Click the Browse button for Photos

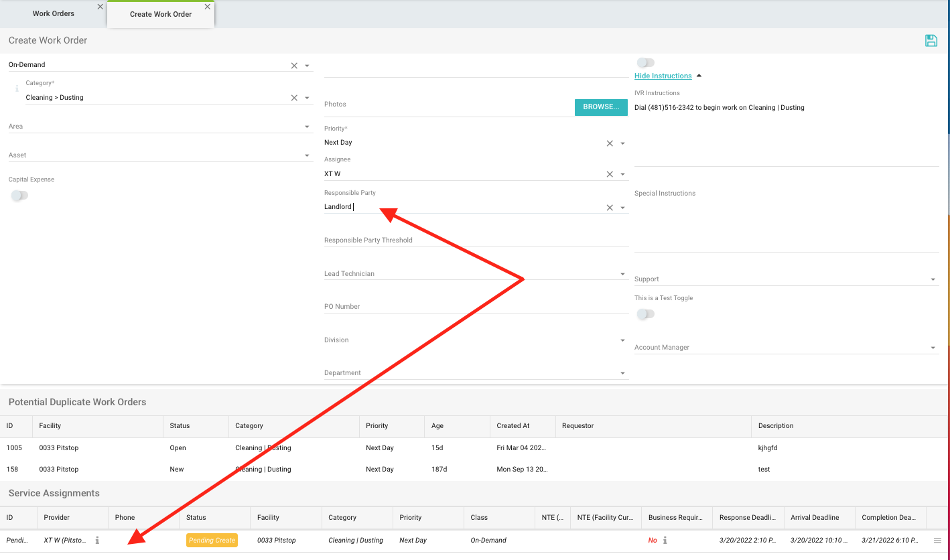click(601, 107)
